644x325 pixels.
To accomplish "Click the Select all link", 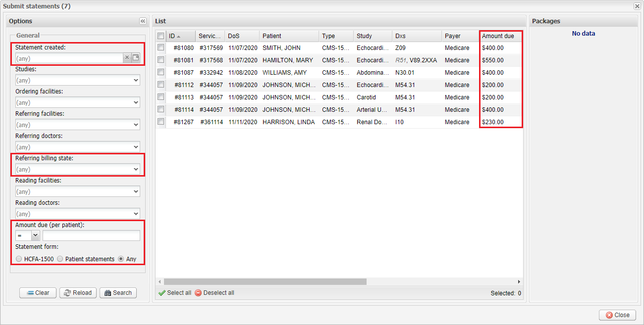I will [179, 293].
